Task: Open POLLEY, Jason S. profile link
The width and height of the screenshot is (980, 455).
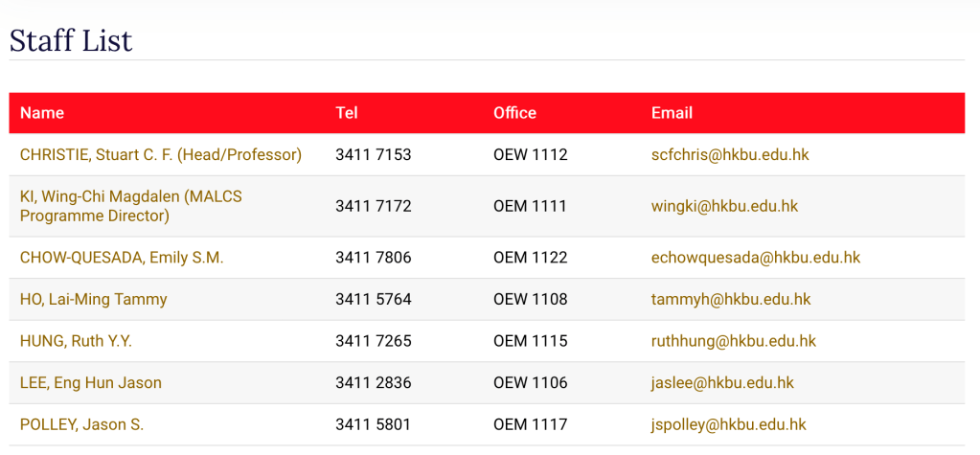Action: (81, 424)
